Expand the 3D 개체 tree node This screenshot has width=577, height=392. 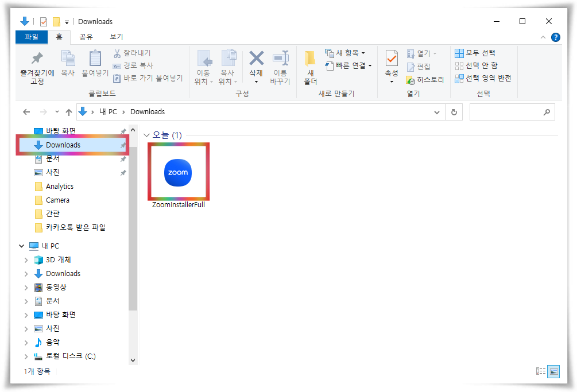[x=26, y=260]
